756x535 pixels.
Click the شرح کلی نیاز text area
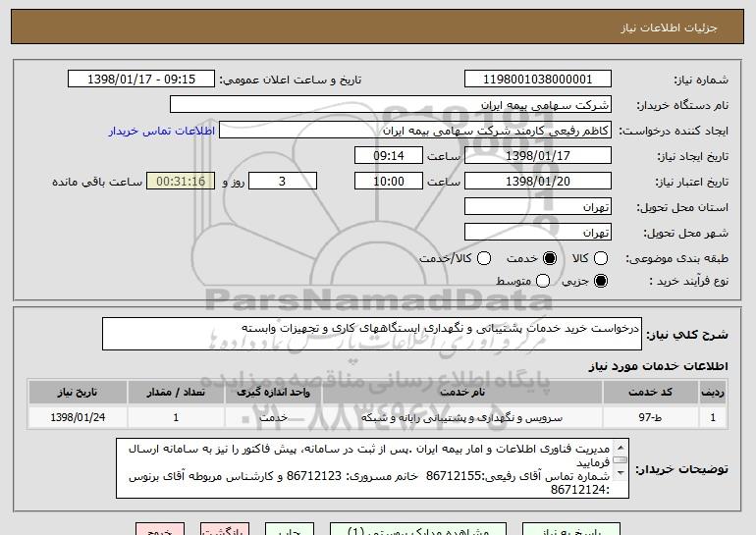click(372, 334)
